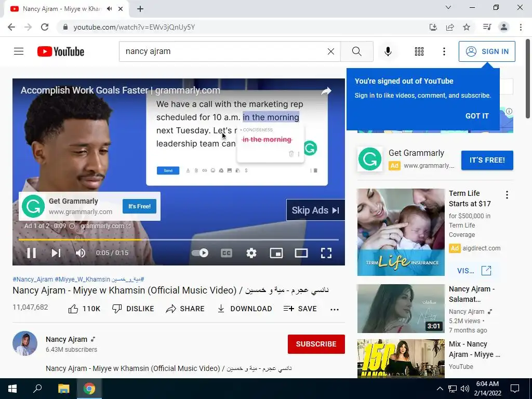The height and width of the screenshot is (399, 532).
Task: Click the IT'S FREE! sidebar ad button
Action: pyautogui.click(x=487, y=160)
